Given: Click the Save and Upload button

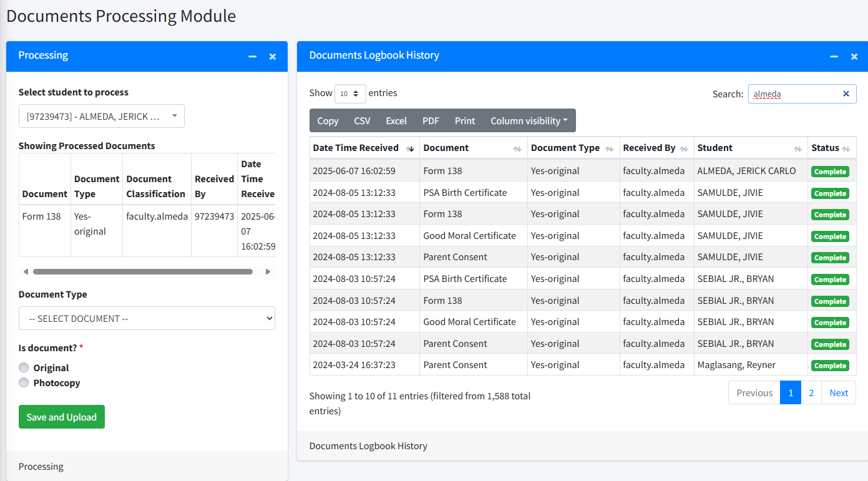Looking at the screenshot, I should click(x=61, y=417).
